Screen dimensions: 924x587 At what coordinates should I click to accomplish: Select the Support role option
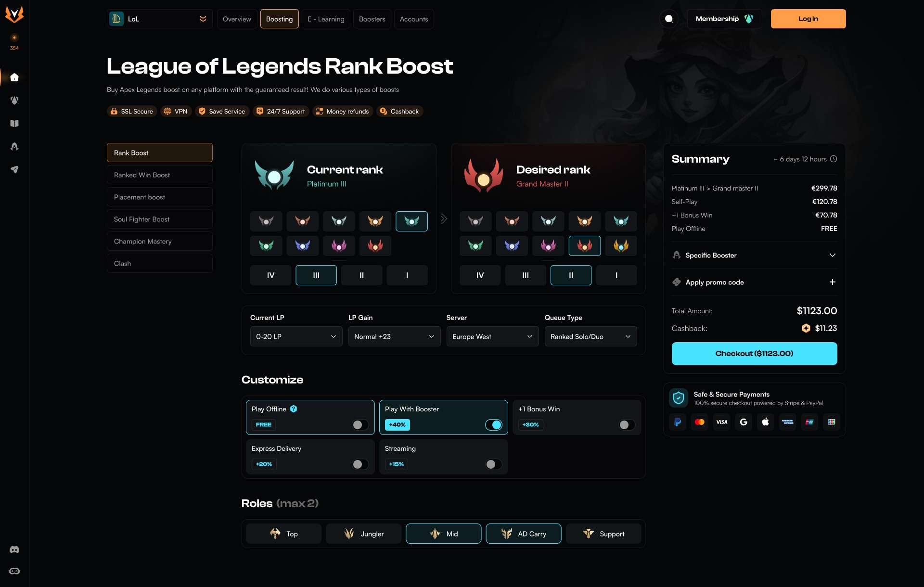click(603, 534)
